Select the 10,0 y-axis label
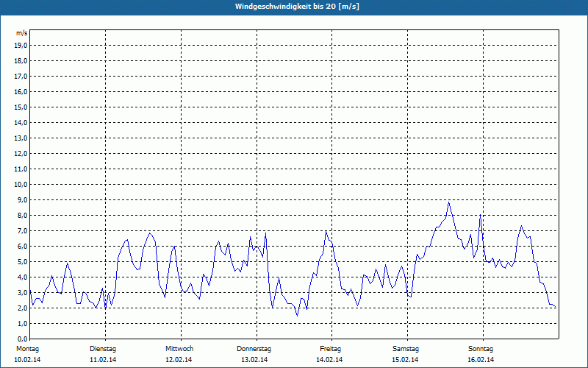 tap(21, 185)
